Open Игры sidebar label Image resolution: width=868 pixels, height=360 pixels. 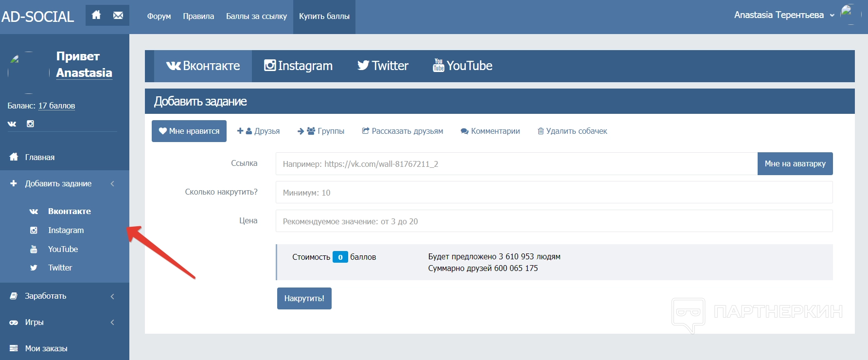click(x=35, y=322)
